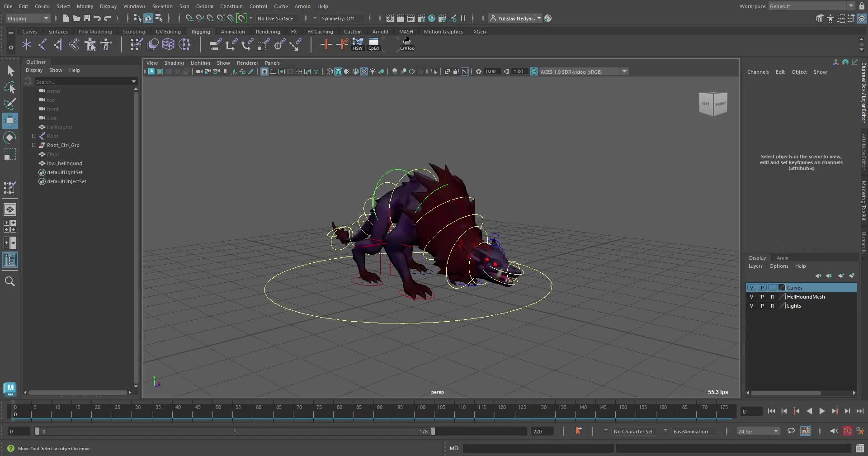Screen dimensions: 868x456
Task: Open the IK Handle tool
Action: [58, 44]
